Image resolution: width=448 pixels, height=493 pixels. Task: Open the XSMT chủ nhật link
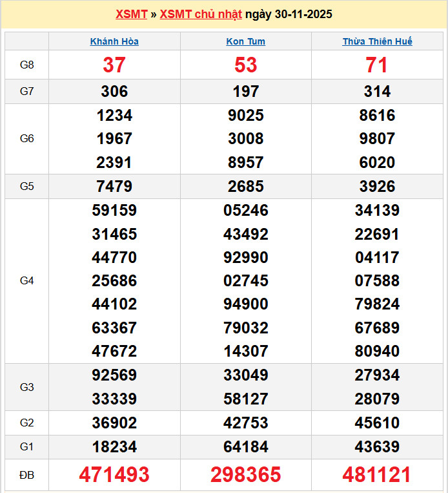(x=201, y=14)
